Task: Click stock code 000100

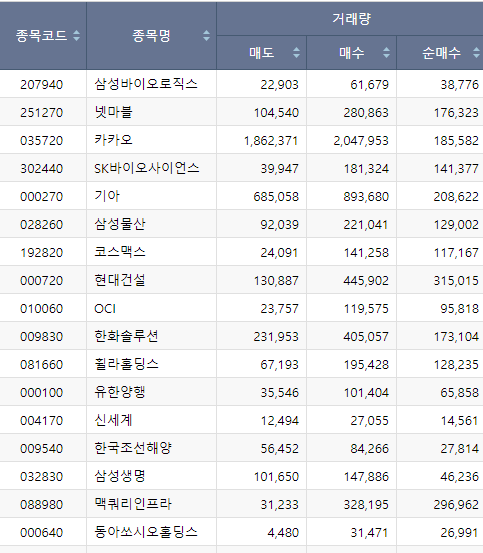Action: coord(42,393)
